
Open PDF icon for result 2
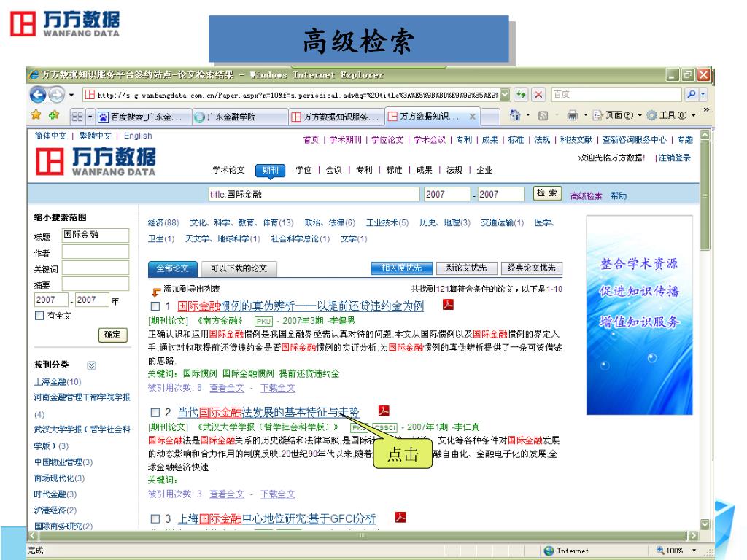[x=384, y=411]
